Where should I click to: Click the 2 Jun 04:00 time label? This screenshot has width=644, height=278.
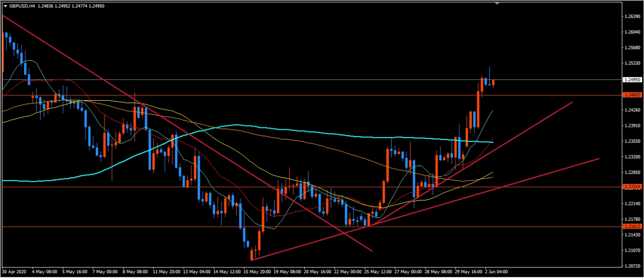496,272
